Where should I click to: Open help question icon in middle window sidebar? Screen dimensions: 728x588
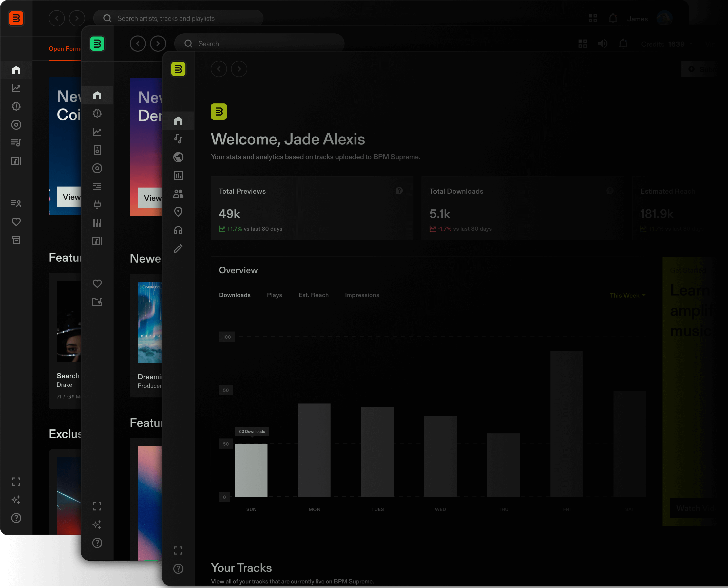(x=97, y=543)
